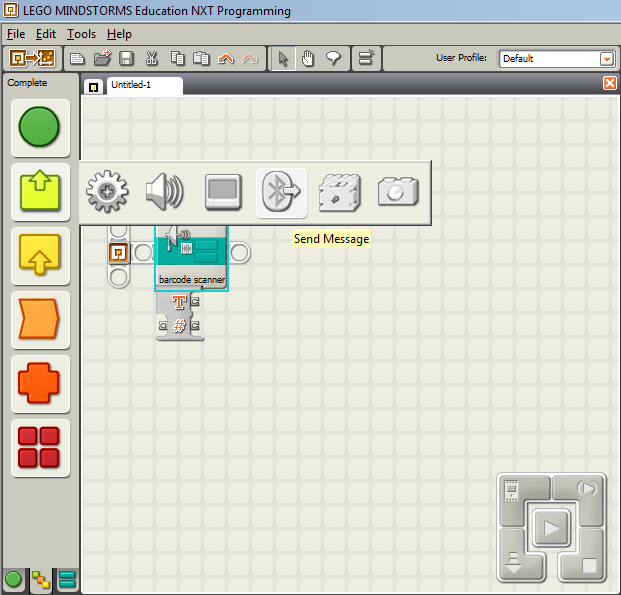This screenshot has width=621, height=595.
Task: Redo the last action
Action: (250, 59)
